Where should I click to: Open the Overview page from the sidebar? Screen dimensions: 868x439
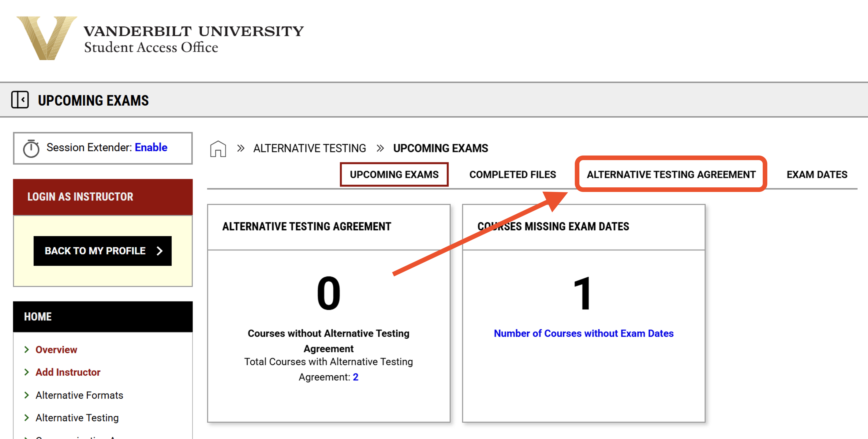[x=56, y=350]
